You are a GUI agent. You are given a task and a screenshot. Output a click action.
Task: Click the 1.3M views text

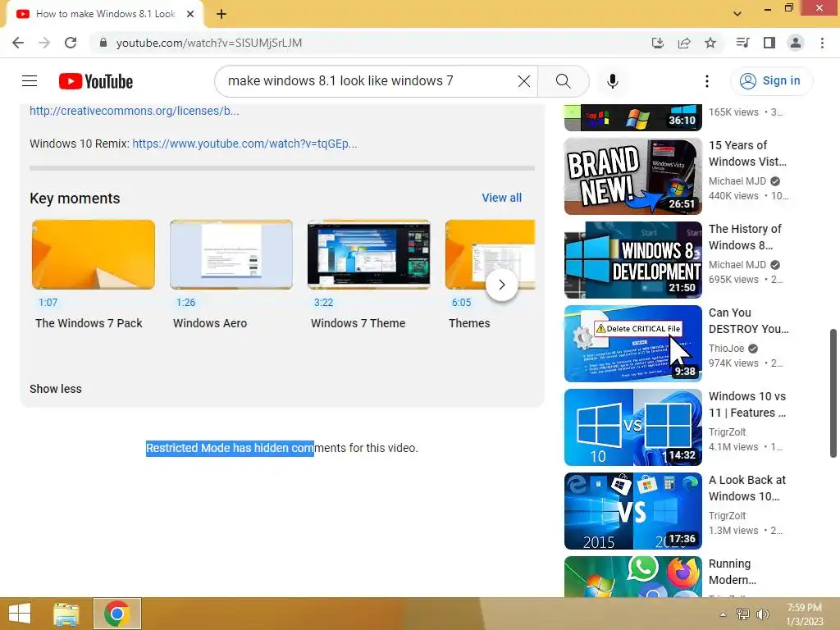pyautogui.click(x=733, y=531)
